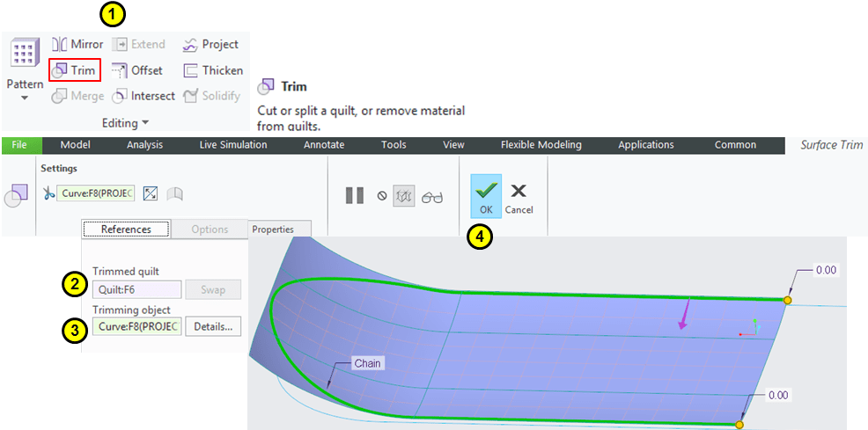Switch to the Flexible Modeling tab
This screenshot has width=868, height=430.
coord(541,145)
